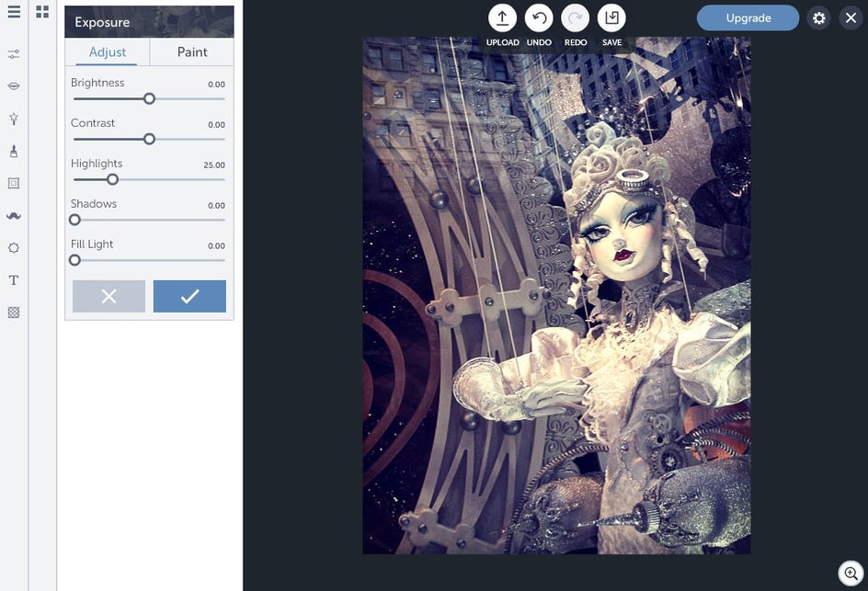Select the shape overlays tool

click(x=14, y=248)
